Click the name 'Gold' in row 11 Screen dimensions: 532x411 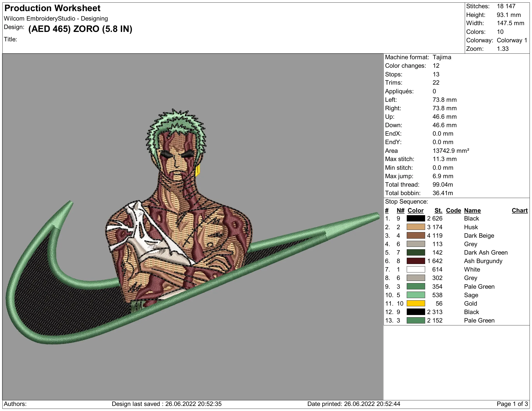pyautogui.click(x=471, y=304)
